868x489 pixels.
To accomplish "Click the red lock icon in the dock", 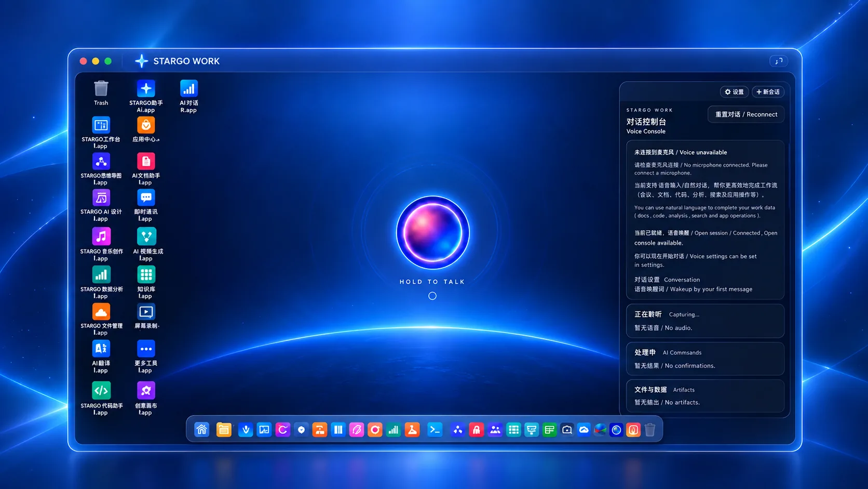I will coord(476,430).
